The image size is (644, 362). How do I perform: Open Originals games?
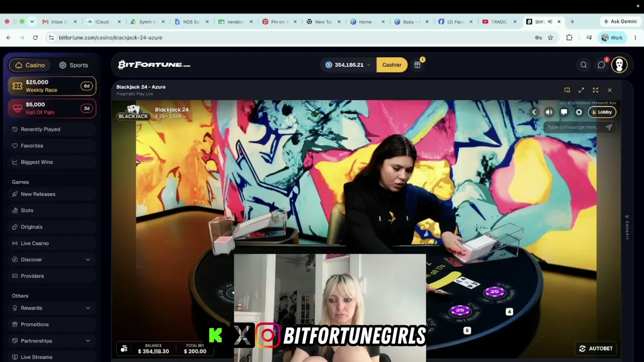52,227
